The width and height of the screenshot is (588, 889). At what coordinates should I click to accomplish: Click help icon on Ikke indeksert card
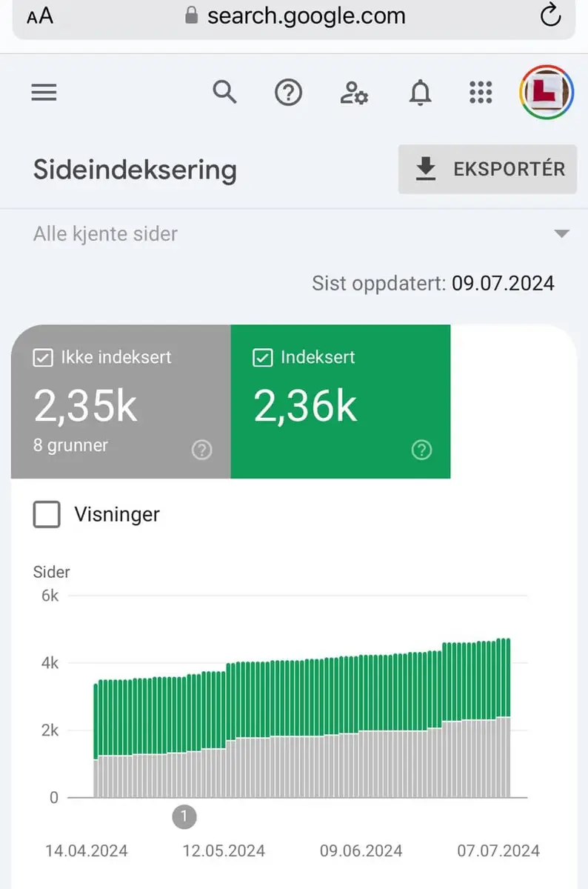coord(201,450)
